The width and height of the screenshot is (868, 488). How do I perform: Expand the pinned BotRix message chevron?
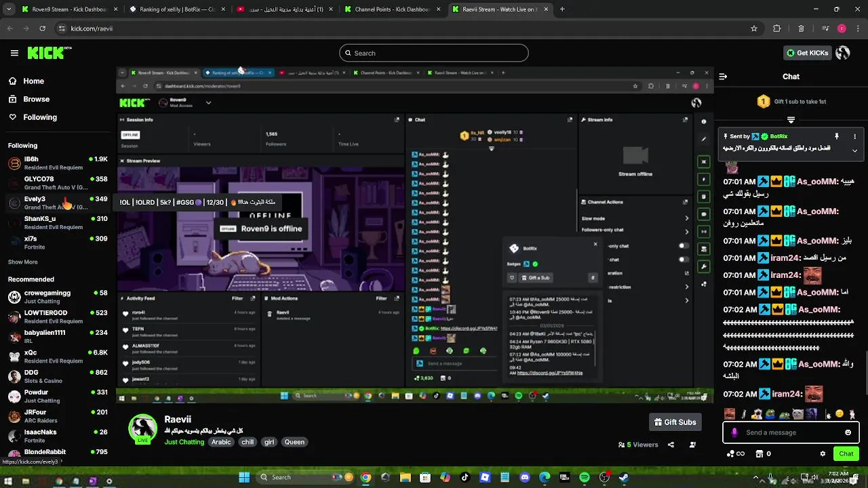coord(855,150)
